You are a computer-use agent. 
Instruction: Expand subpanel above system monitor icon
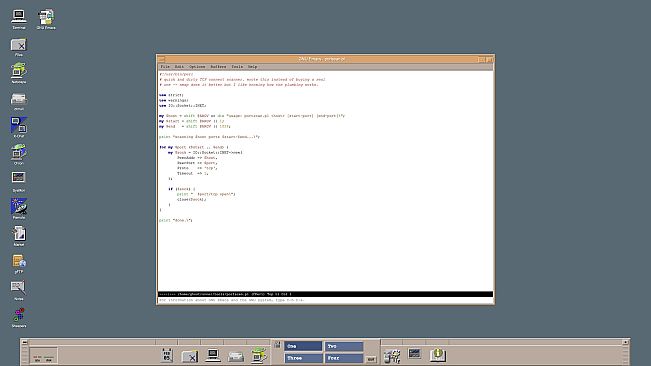tap(414, 342)
